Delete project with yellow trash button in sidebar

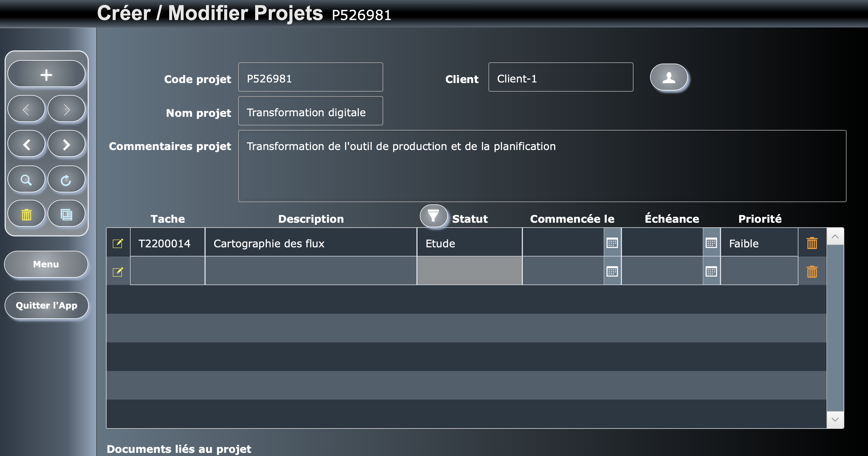[x=26, y=214]
